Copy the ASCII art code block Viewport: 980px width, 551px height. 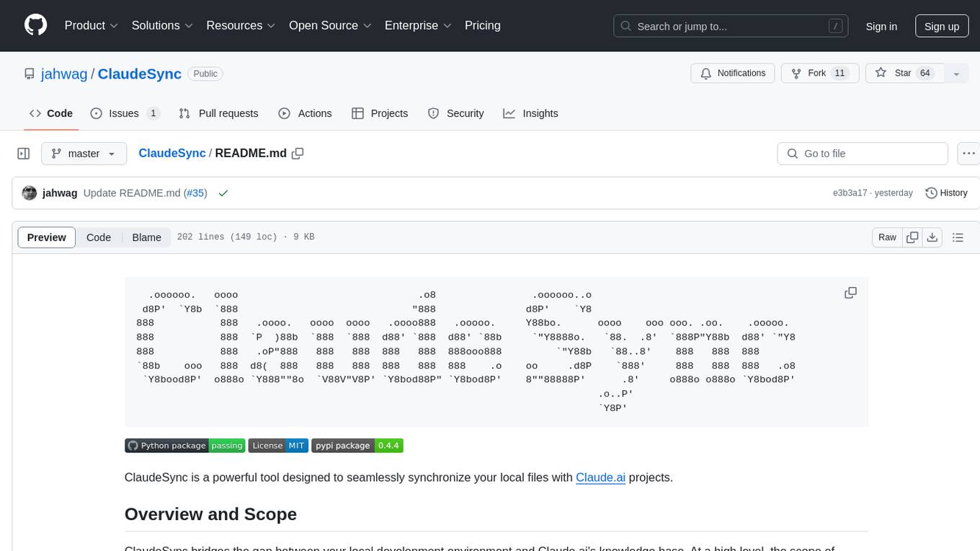click(x=850, y=293)
